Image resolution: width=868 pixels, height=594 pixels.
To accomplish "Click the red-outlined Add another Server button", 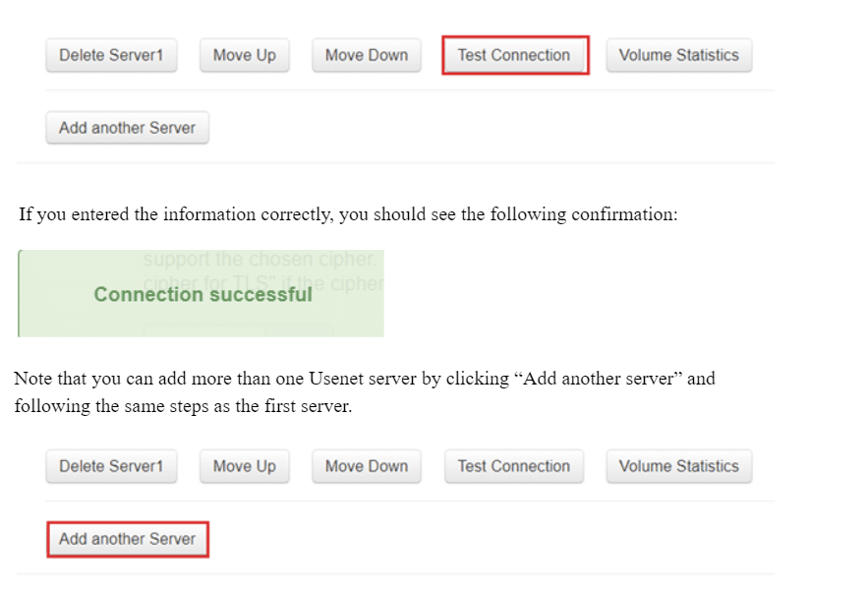I will [127, 539].
